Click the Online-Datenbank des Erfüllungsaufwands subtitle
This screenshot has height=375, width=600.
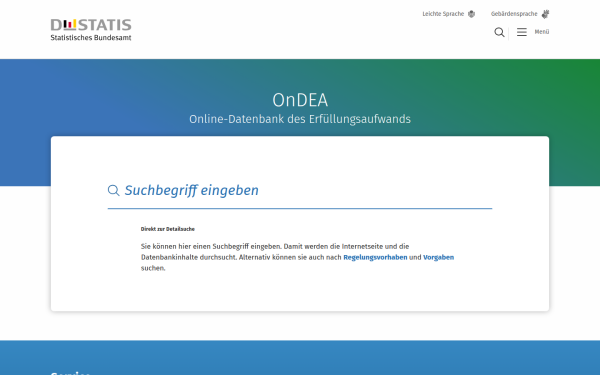click(x=300, y=119)
